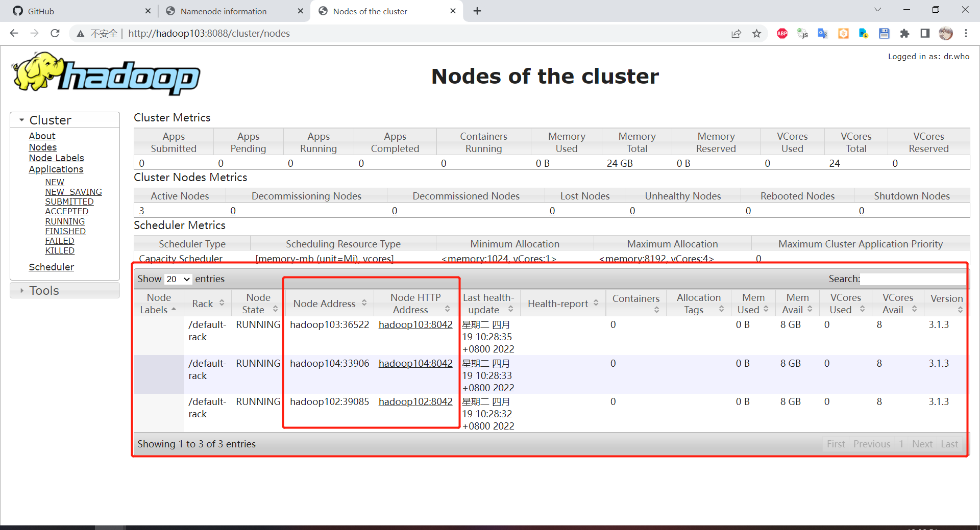Click the browser profile avatar
Viewport: 980px width, 530px height.
tap(946, 34)
